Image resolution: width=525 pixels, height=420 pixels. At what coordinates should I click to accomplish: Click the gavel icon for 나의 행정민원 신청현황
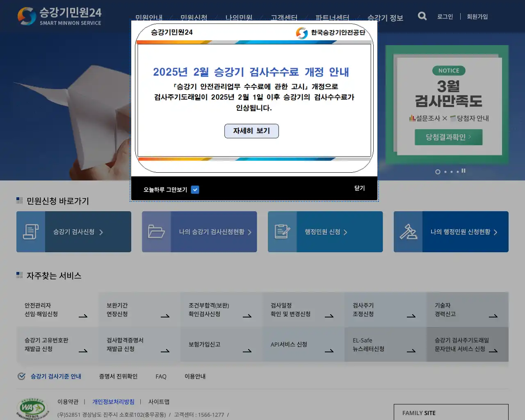click(408, 232)
